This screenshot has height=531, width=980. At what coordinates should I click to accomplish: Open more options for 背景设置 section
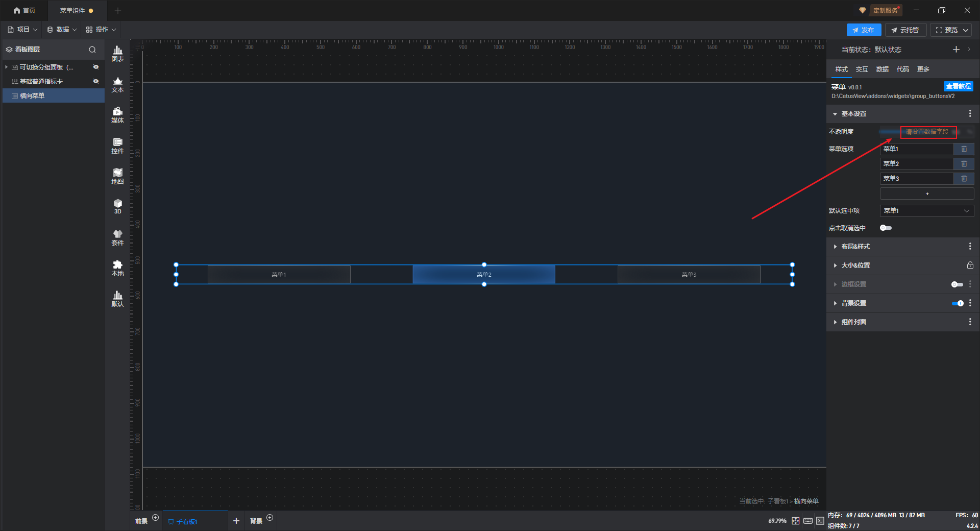(x=970, y=303)
